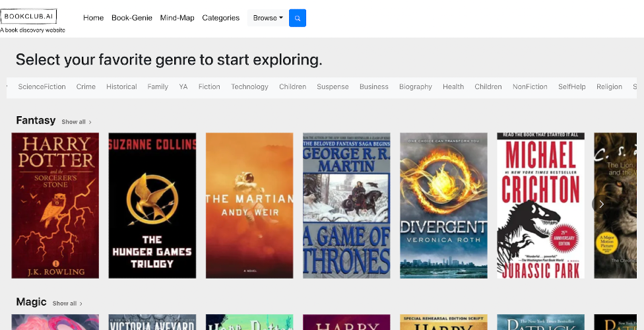Select the YA genre

coord(183,86)
